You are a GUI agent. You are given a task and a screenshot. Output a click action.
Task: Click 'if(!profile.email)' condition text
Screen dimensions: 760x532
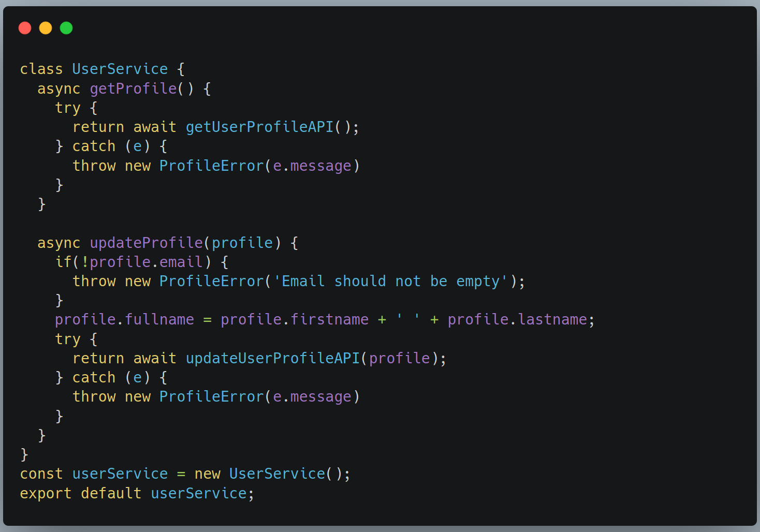134,262
